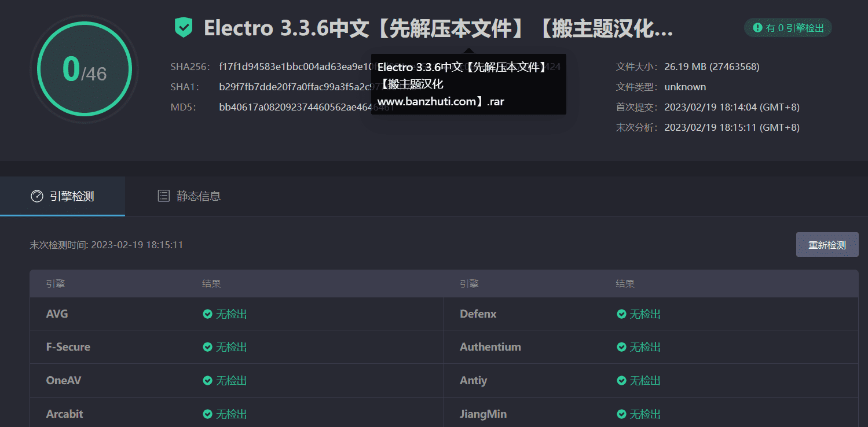Click the filename tooltip popup
This screenshot has width=868, height=427.
tap(468, 84)
